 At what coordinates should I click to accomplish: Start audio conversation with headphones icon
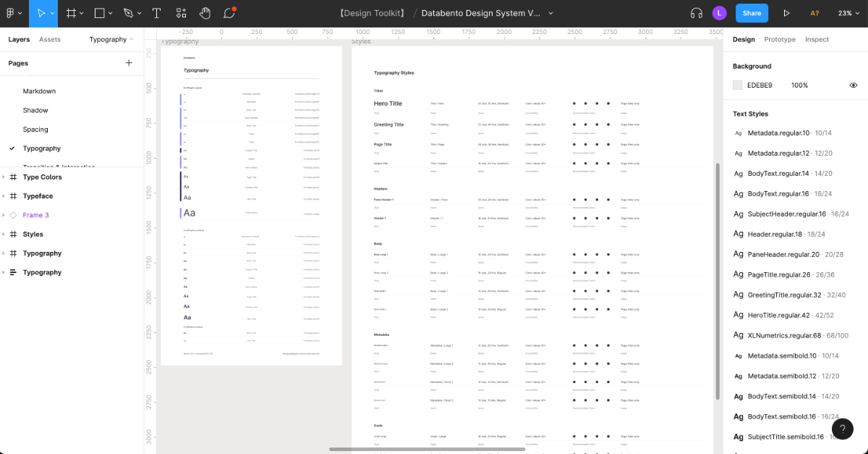click(697, 13)
